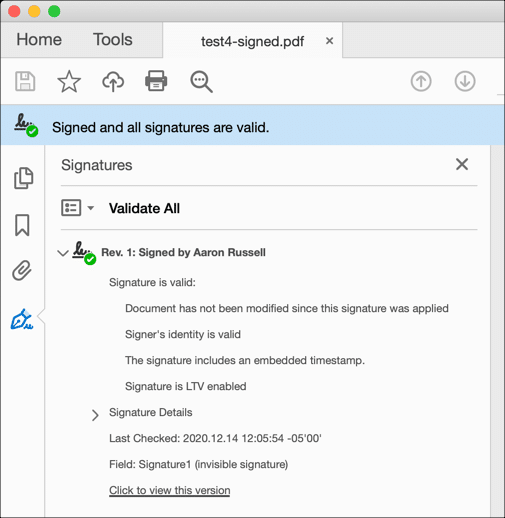Viewport: 505px width, 518px height.
Task: Click the Validate All button
Action: coord(144,208)
